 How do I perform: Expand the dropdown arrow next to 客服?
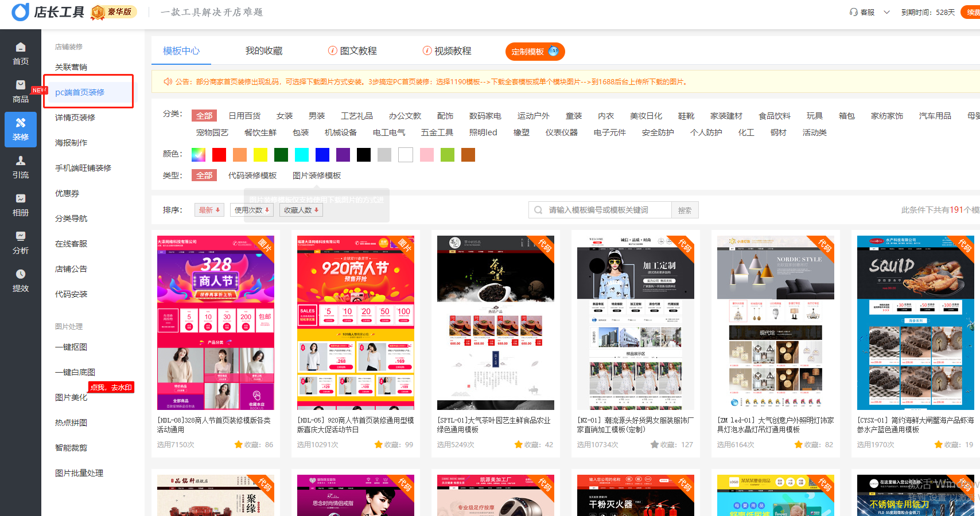pos(886,12)
